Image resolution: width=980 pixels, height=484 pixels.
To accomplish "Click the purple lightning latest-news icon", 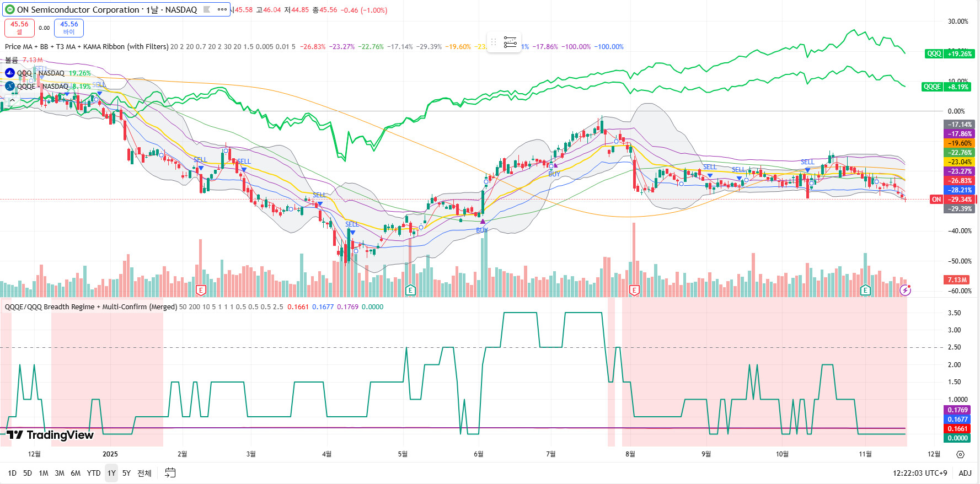I will click(x=905, y=290).
